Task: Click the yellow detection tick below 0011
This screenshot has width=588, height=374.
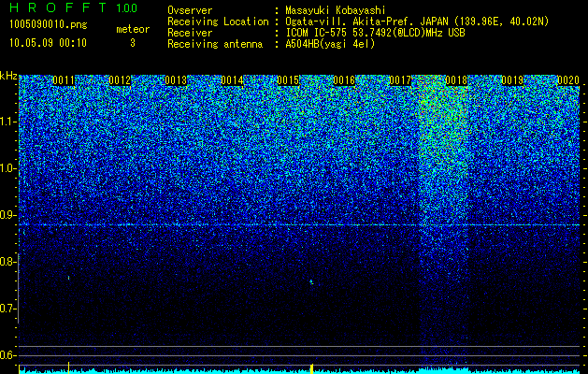Action: tap(68, 366)
